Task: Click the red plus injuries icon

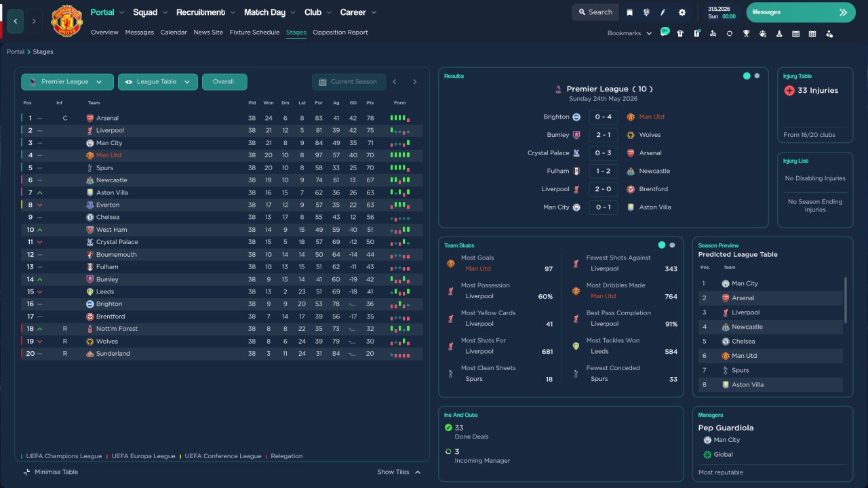Action: coord(789,90)
